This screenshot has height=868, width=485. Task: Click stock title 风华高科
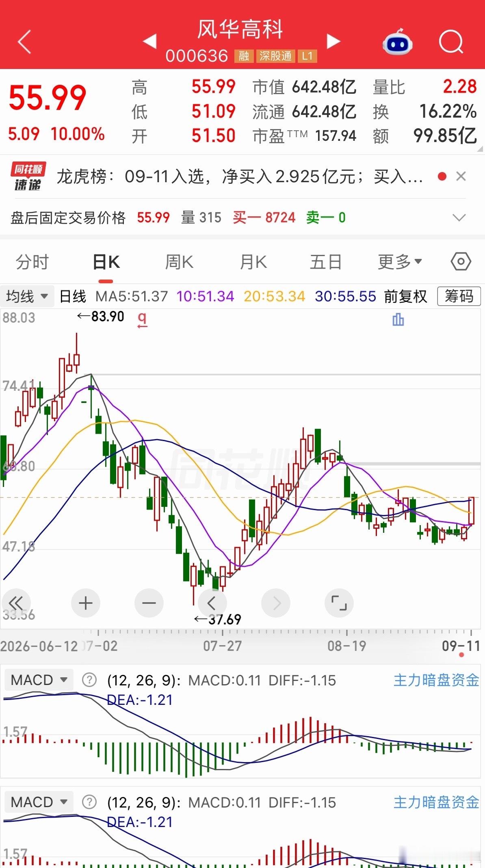point(240,29)
